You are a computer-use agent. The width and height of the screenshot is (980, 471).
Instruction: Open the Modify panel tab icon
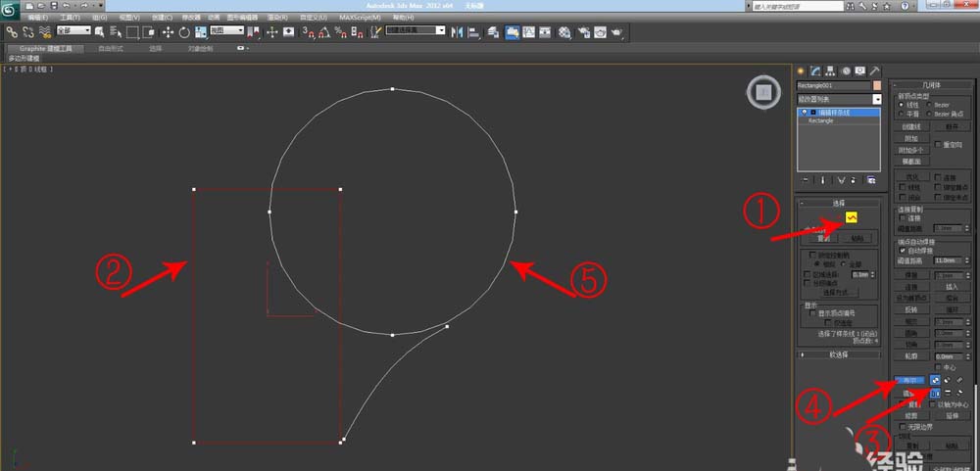(x=815, y=71)
